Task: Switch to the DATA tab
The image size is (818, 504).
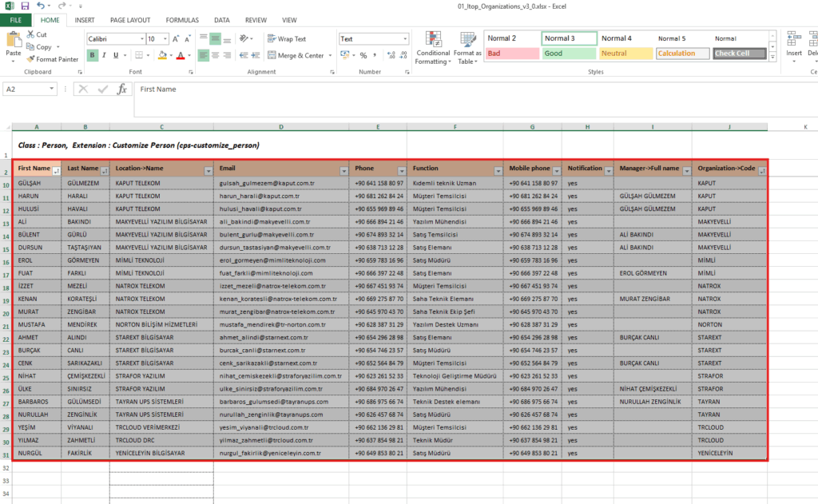Action: (222, 20)
